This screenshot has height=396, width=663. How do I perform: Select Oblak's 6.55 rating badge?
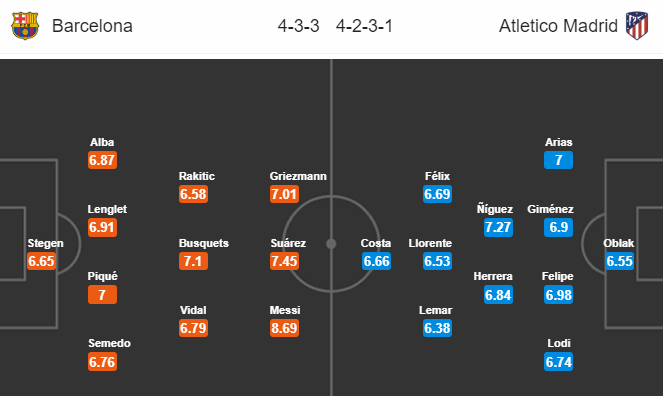point(619,261)
